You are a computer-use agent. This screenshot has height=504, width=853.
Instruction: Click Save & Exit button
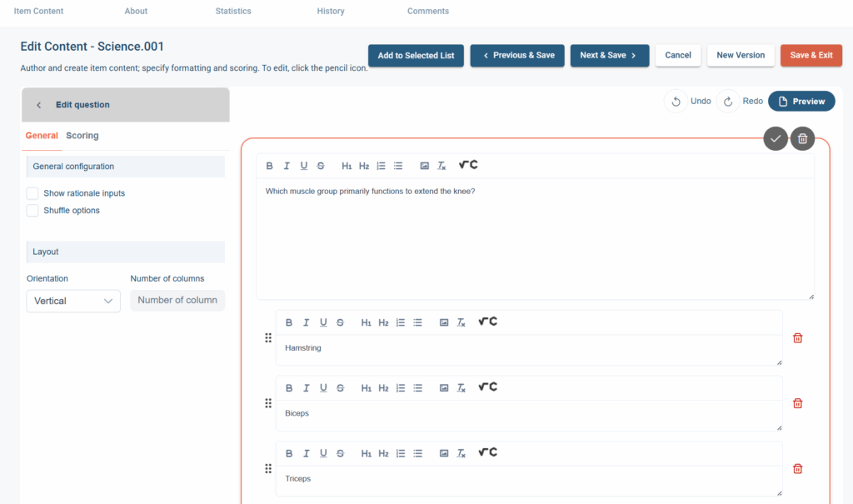[x=811, y=56]
